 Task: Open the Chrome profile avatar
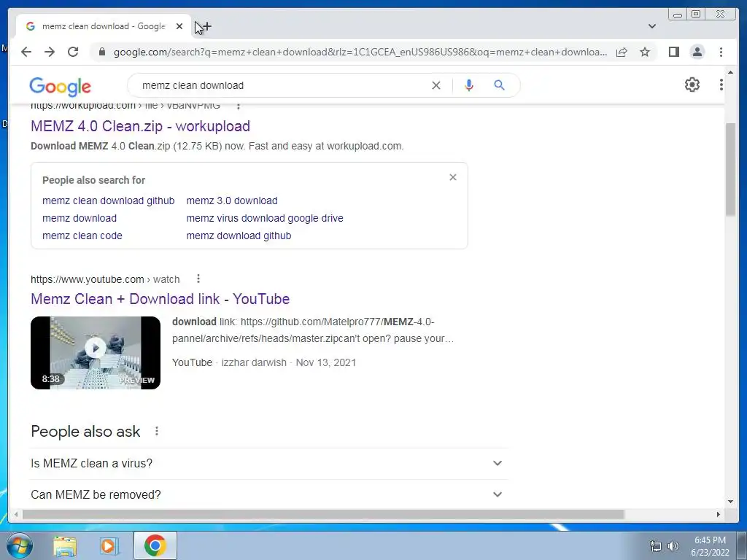(x=697, y=52)
